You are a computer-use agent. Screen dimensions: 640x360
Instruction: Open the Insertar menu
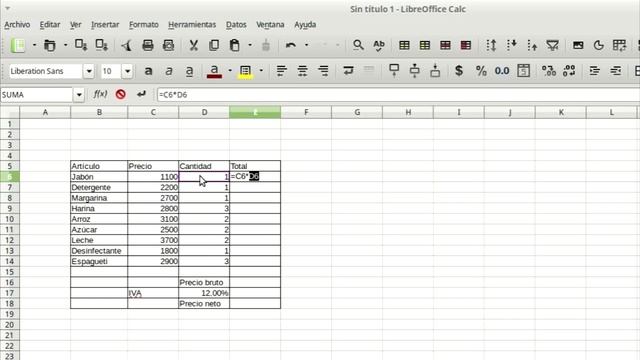coord(105,25)
